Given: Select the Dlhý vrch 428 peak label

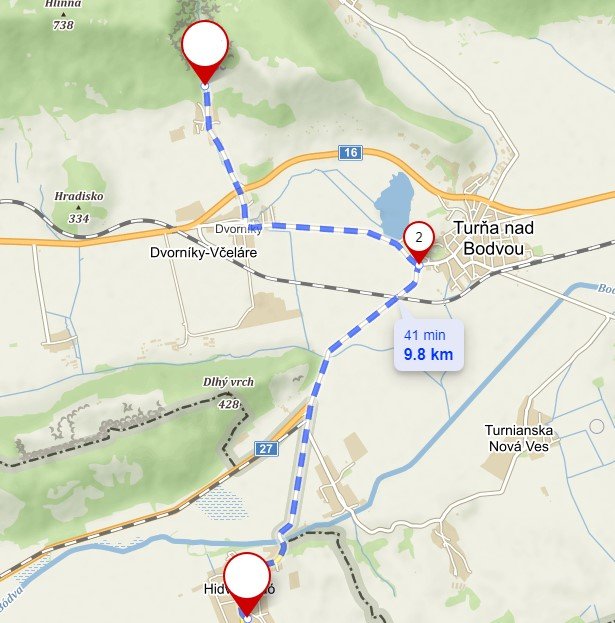Looking at the screenshot, I should pos(228,393).
